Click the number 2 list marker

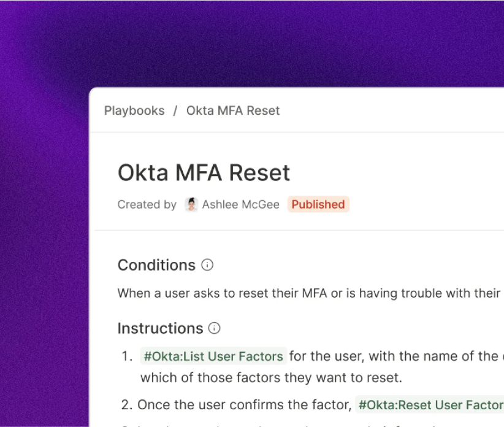coord(127,405)
